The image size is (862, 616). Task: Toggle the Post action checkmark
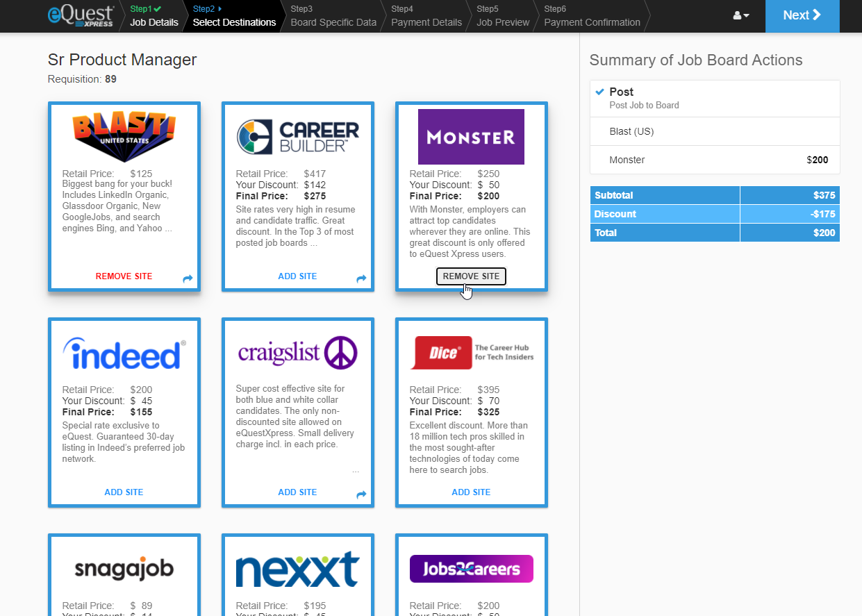(600, 92)
